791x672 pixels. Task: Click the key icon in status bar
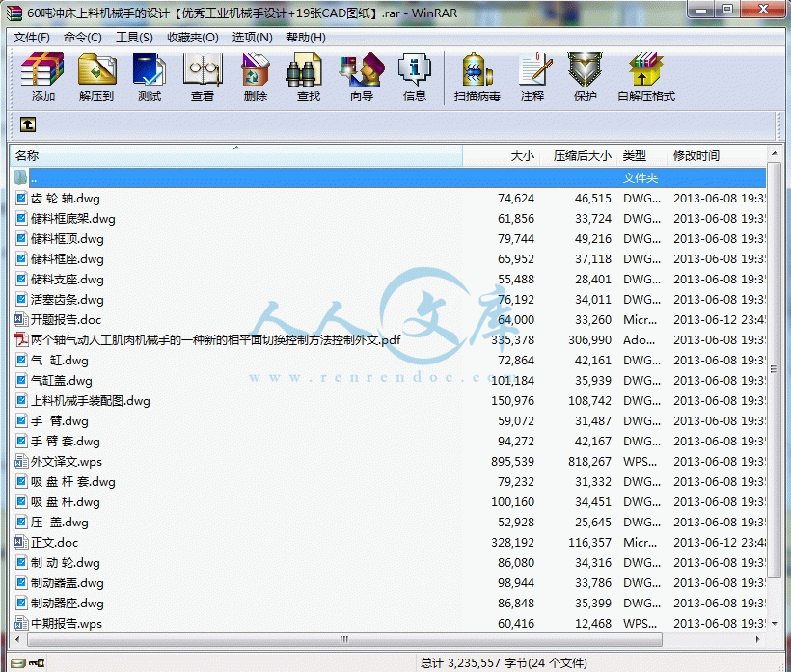coord(37,662)
